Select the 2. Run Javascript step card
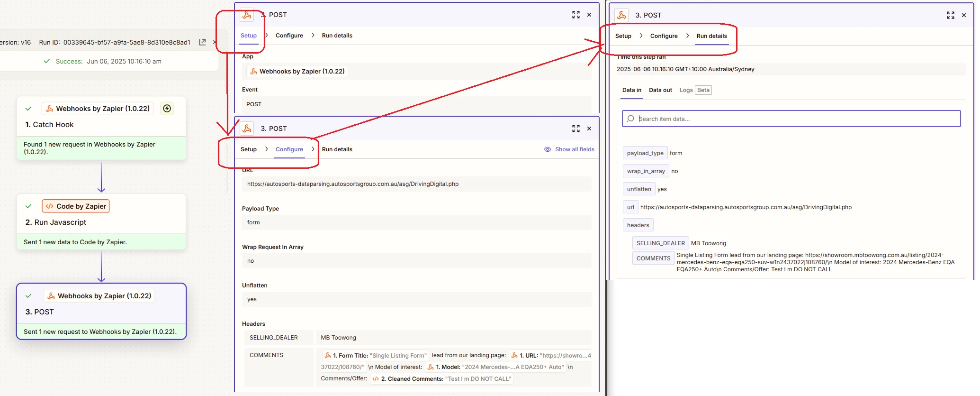This screenshot has width=980, height=396. [x=101, y=221]
